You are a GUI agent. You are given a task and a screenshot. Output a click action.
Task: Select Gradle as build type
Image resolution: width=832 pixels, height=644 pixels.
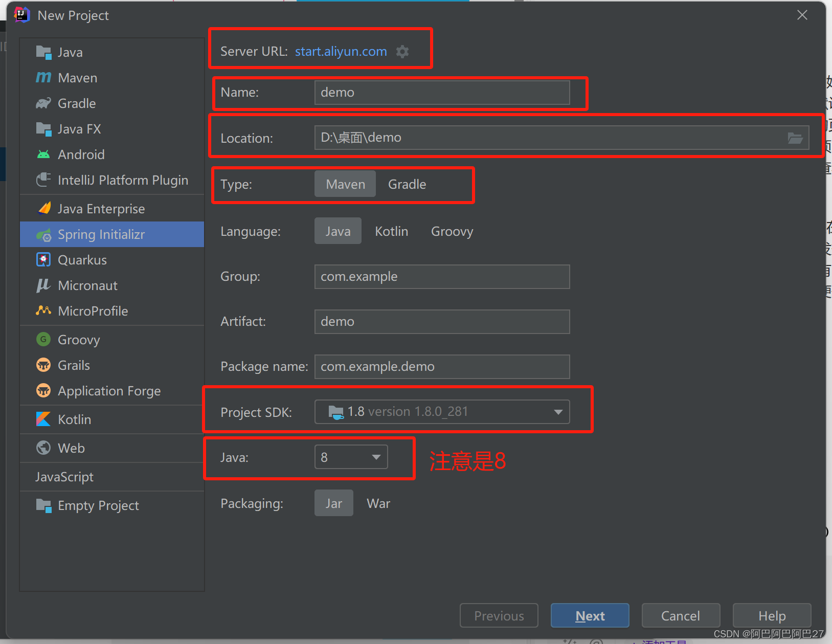pos(407,184)
